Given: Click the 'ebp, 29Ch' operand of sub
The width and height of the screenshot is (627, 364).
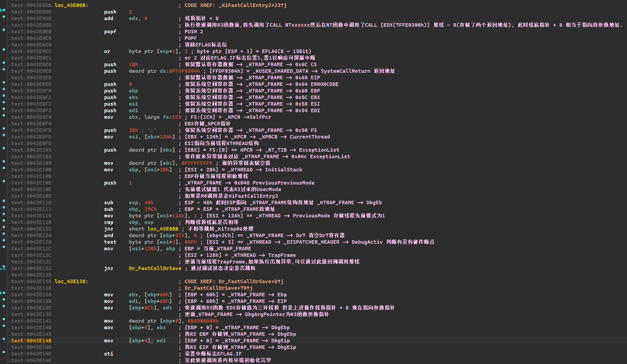Looking at the screenshot, I should 143,209.
